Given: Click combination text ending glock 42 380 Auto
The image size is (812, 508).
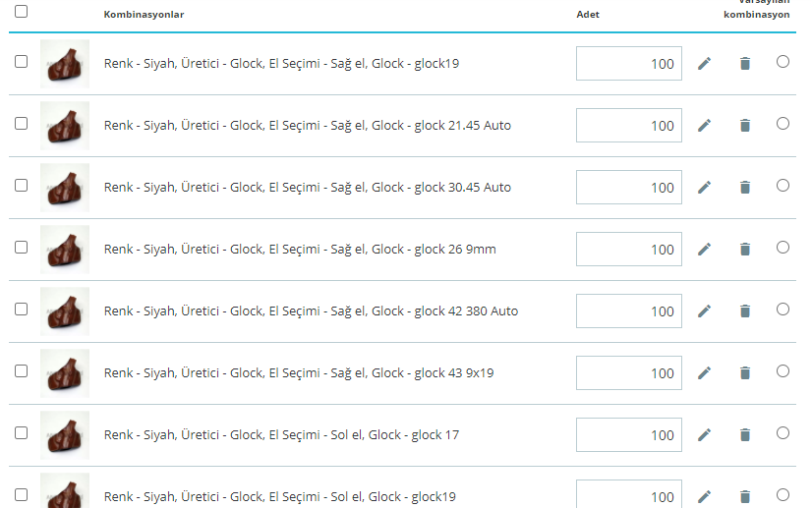Looking at the screenshot, I should [311, 311].
